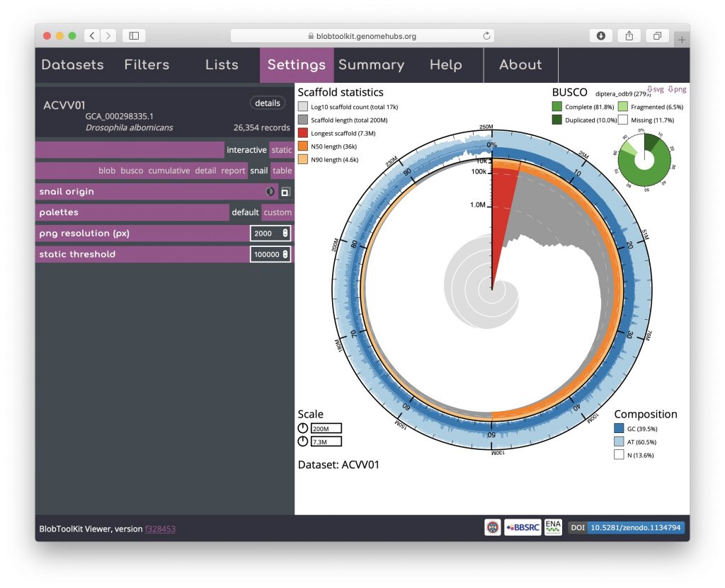Click the details button for ACVV01

click(268, 103)
